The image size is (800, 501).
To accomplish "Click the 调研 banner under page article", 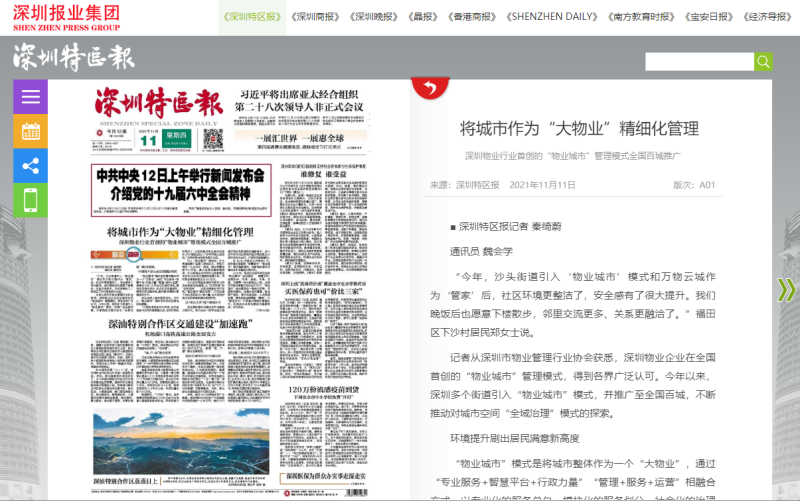I will coord(134,255).
